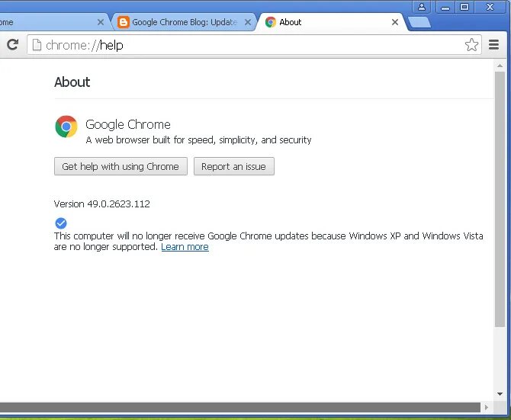511x420 pixels.
Task: Click the About page heading
Action: 72,82
